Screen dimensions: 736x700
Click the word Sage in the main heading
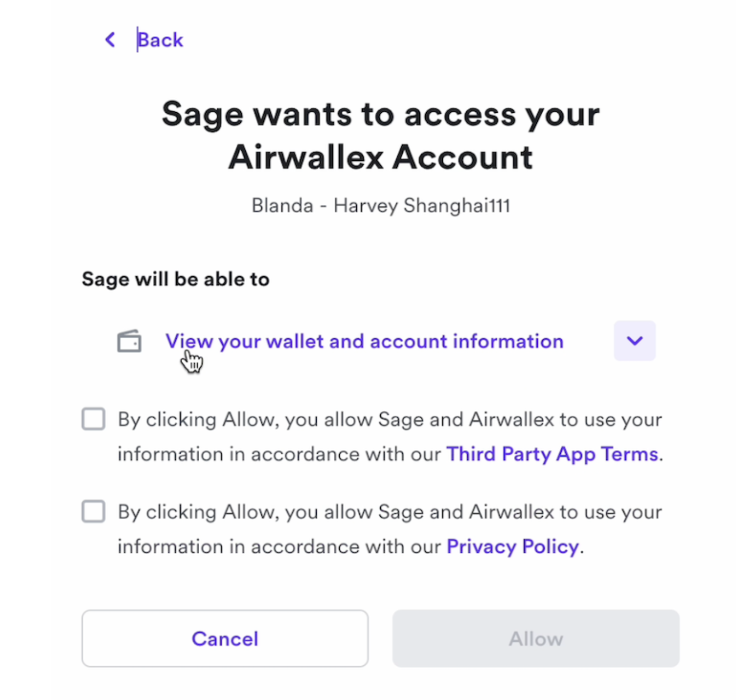tap(203, 114)
